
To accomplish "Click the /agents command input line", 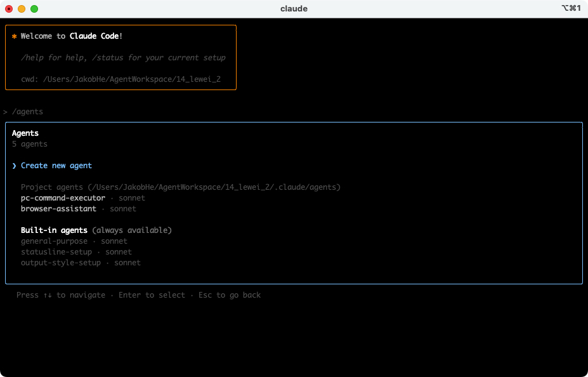I will pos(28,112).
